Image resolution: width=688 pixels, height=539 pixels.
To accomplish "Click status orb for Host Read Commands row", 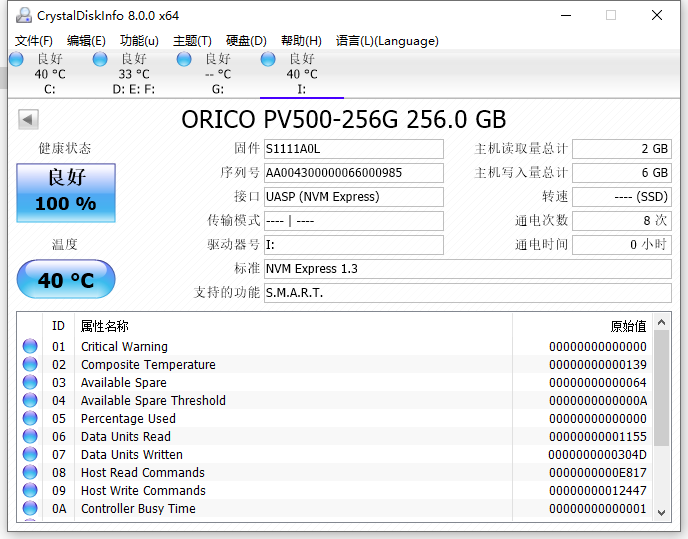I will coord(30,472).
